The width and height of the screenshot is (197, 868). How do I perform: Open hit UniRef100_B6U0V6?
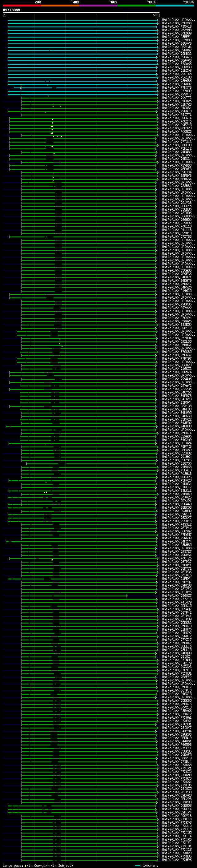(177, 43)
